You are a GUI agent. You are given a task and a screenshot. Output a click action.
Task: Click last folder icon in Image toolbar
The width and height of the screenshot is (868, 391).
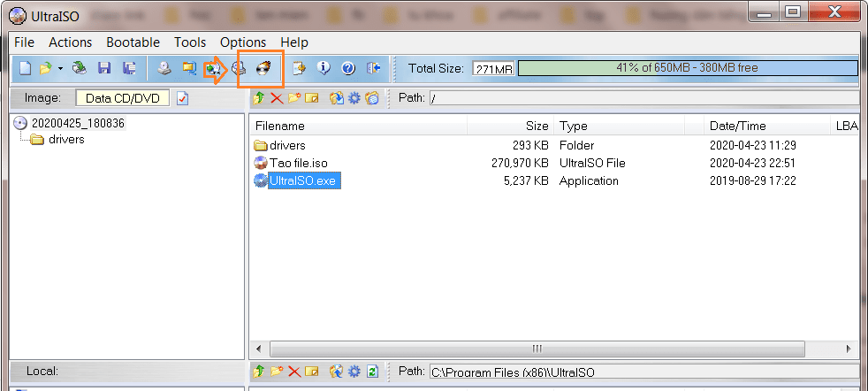372,98
